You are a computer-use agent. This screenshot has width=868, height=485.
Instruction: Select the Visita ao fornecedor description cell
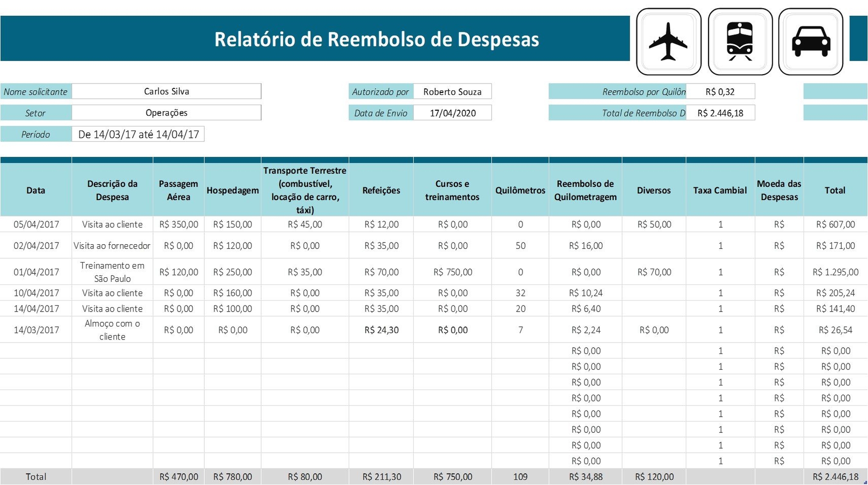112,245
